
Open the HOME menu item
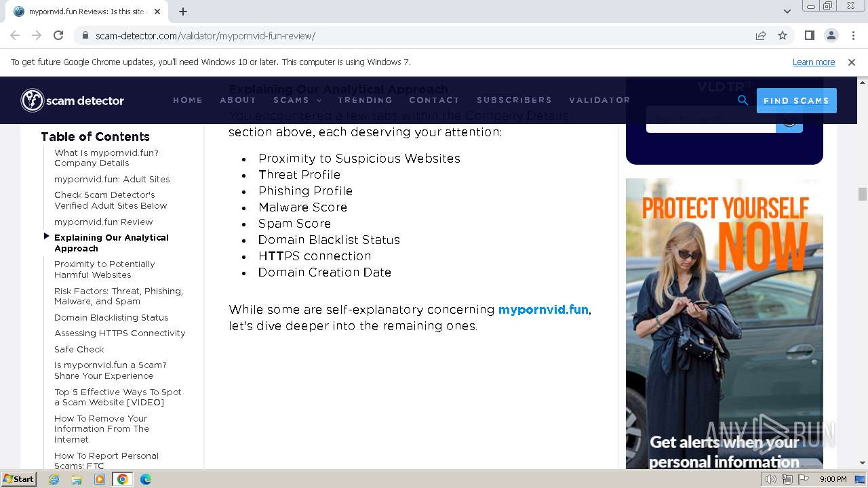coord(188,100)
